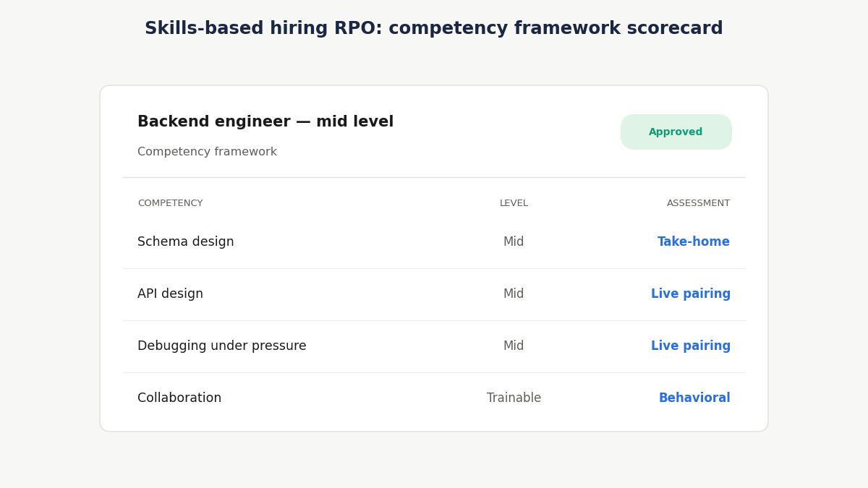Click Mid level for Debugging under pressure
The image size is (868, 488).
tap(514, 346)
